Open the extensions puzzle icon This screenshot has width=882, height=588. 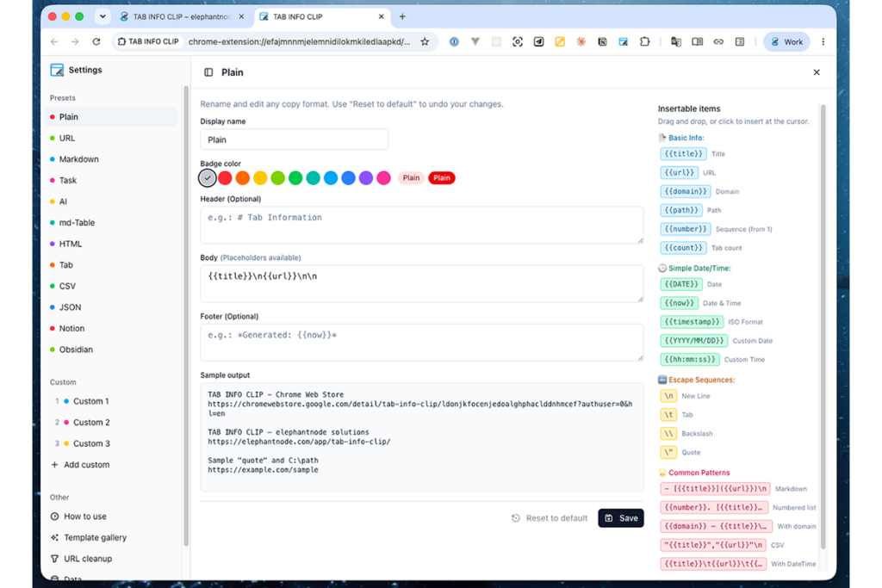click(644, 41)
